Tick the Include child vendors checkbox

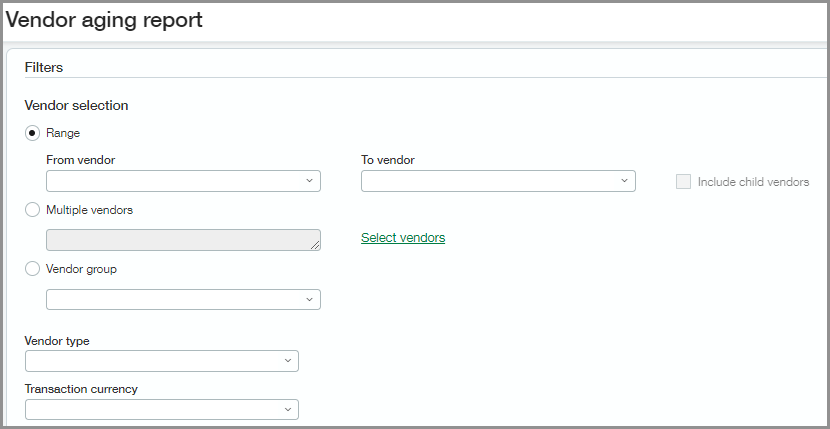[684, 182]
